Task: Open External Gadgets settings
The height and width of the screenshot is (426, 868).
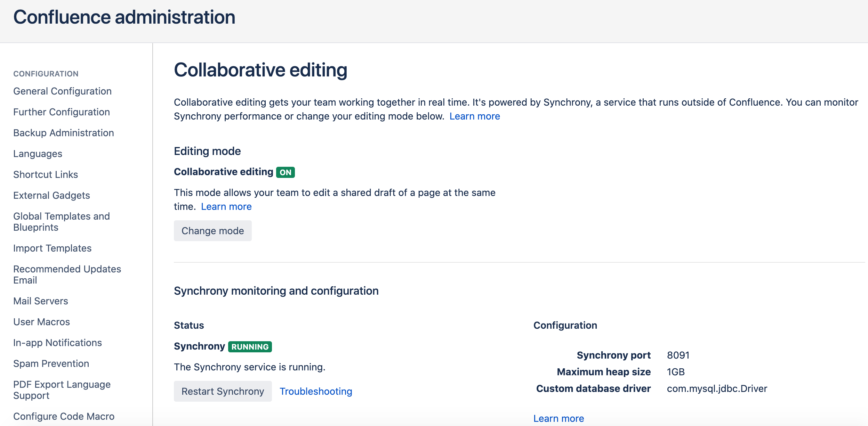Action: click(x=51, y=195)
